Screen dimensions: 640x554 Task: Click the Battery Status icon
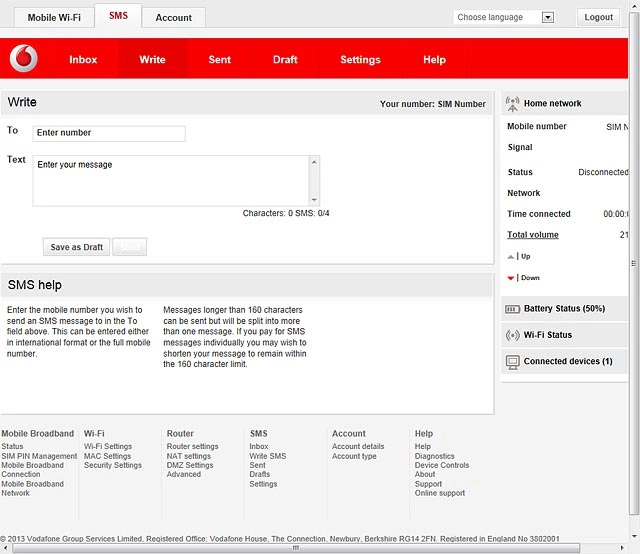[512, 309]
